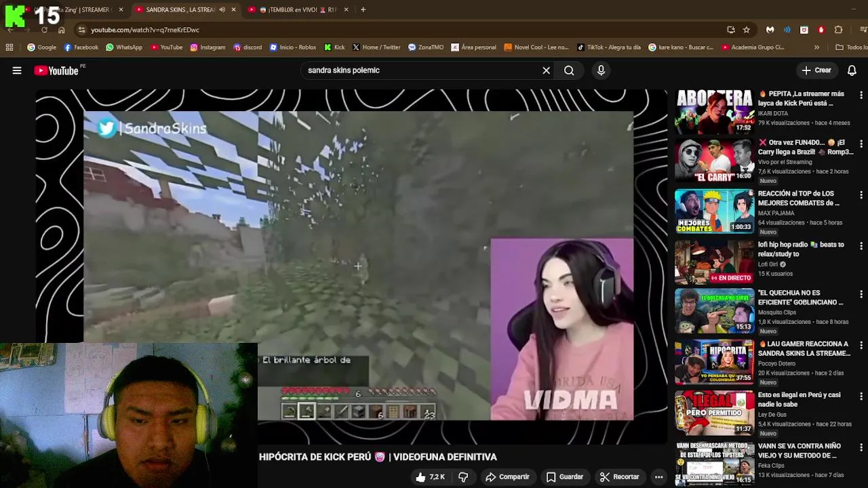The height and width of the screenshot is (488, 868).
Task: Start voice search with the microphone
Action: (x=601, y=70)
